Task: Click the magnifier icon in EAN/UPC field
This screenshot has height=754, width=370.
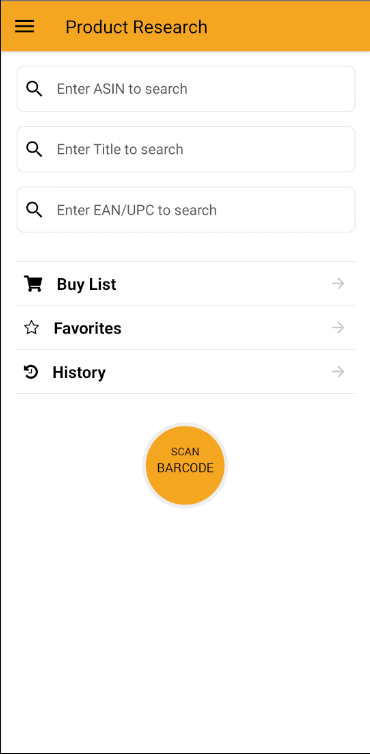Action: [x=34, y=210]
